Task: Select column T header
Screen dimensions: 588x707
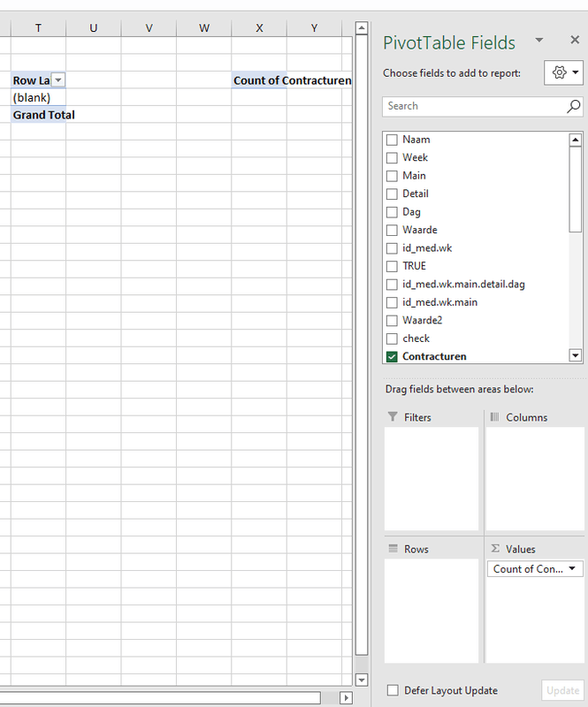Action: [38, 28]
